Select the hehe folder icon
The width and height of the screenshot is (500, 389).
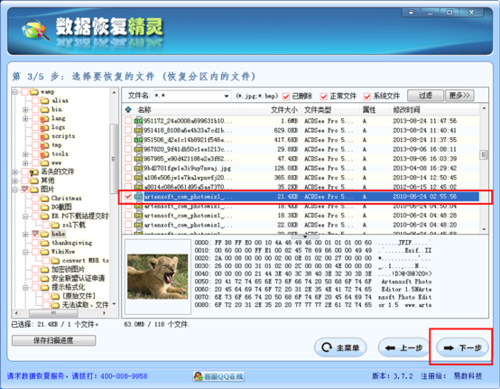(45, 234)
